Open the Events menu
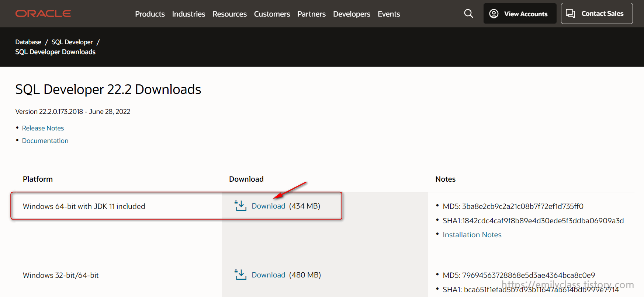This screenshot has height=297, width=644. pos(389,14)
